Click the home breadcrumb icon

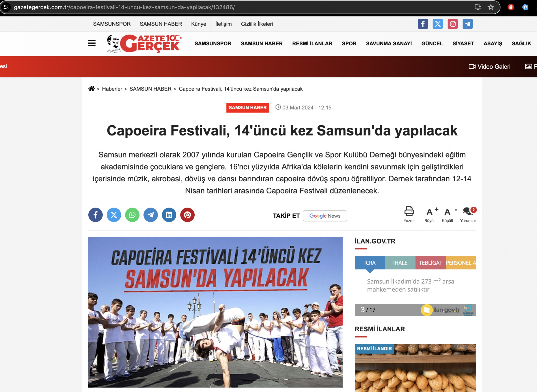point(91,89)
